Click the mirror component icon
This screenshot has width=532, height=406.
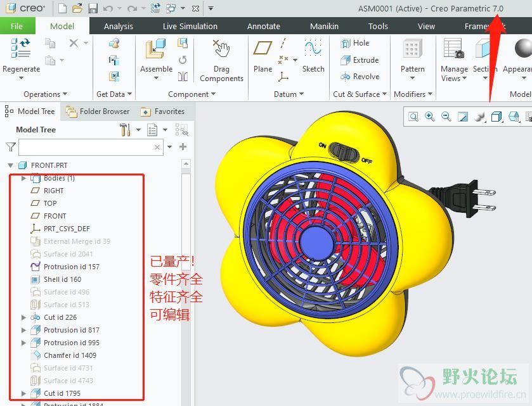[183, 77]
